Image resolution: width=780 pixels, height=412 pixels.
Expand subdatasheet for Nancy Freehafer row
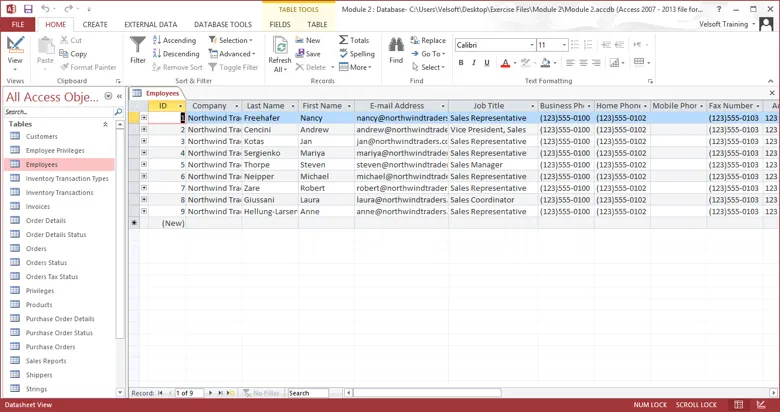pos(144,118)
